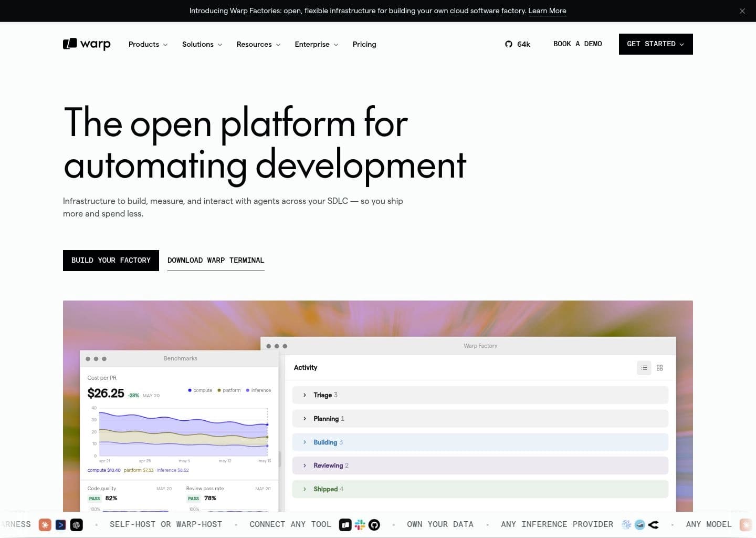Screen dimensions: 756x538
Task: Click the Warp icon after Connect Any Tool
Action: coord(345,524)
